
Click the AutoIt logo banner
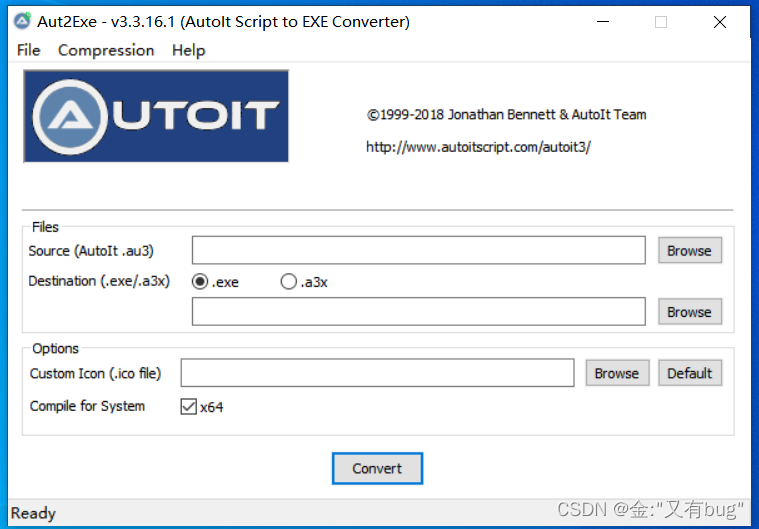[156, 116]
